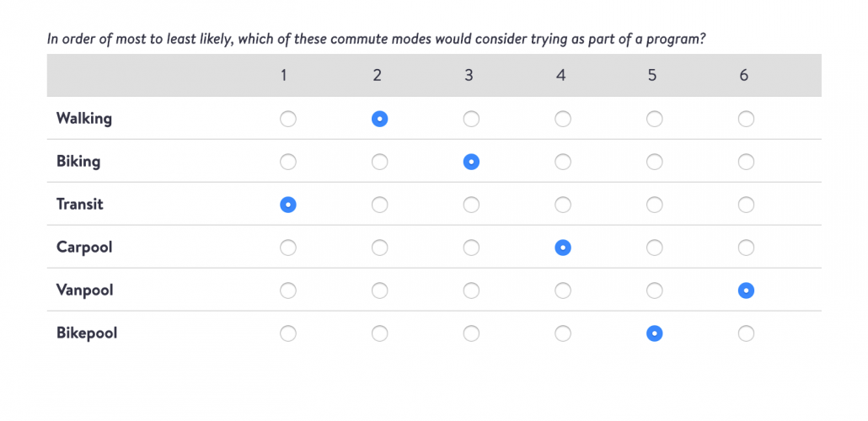
Task: Set Carpool to rank 1
Action: tap(288, 248)
